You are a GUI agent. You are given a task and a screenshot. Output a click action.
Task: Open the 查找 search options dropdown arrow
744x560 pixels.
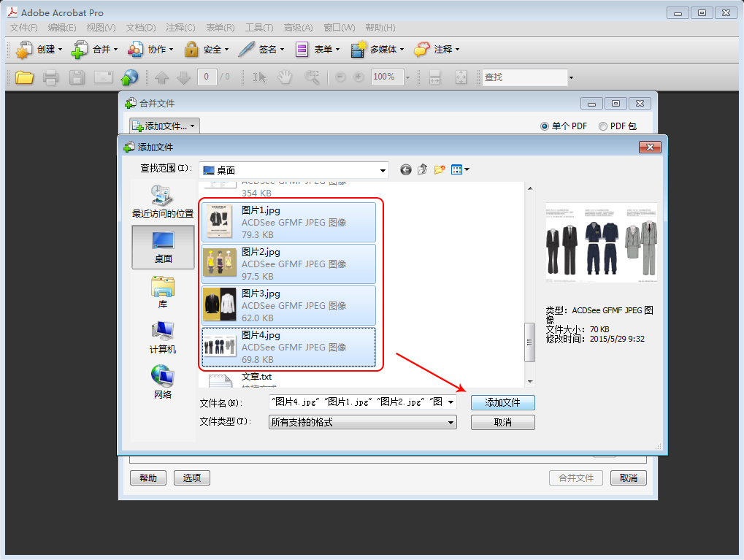571,77
